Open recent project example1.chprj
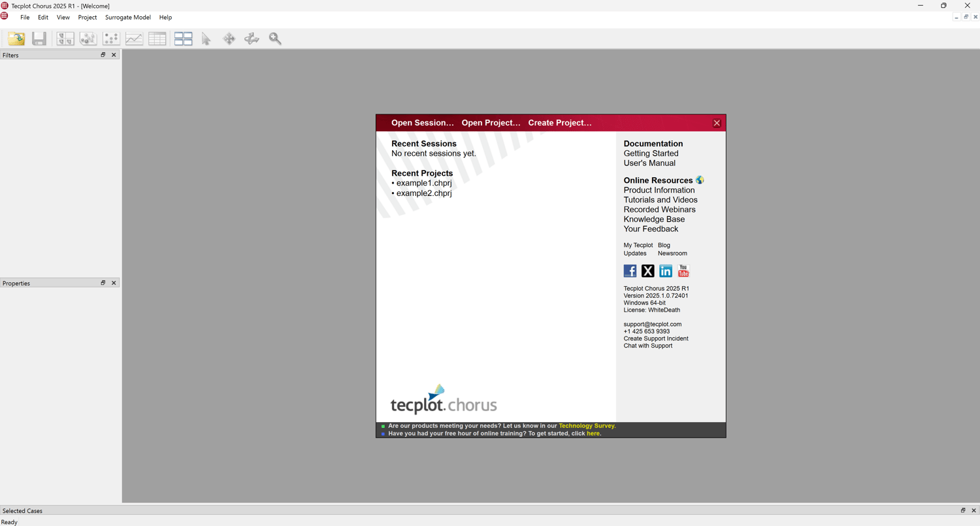Screen dimensions: 980x526 click(424, 183)
